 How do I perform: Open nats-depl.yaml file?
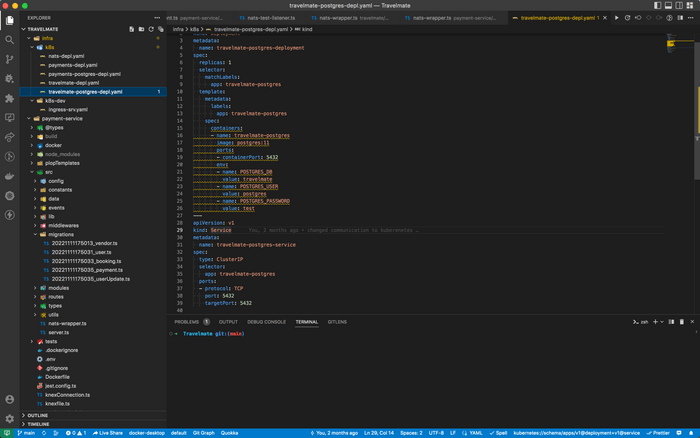click(93, 56)
